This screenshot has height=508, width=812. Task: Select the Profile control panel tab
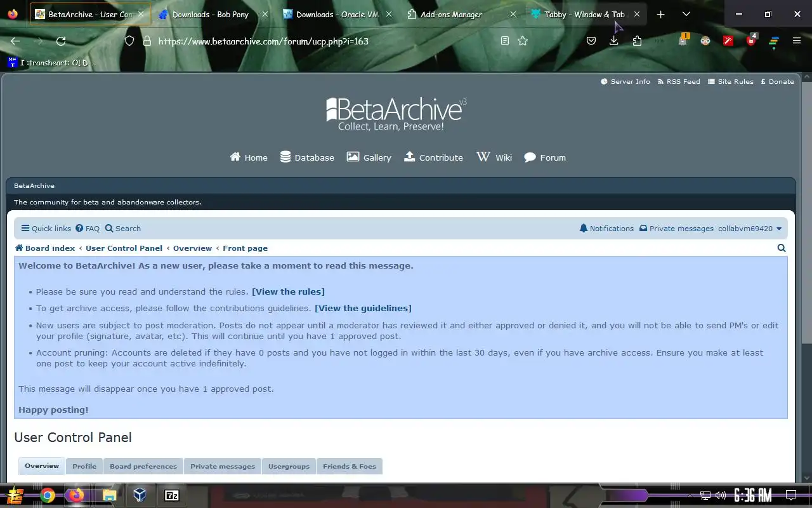(x=84, y=466)
